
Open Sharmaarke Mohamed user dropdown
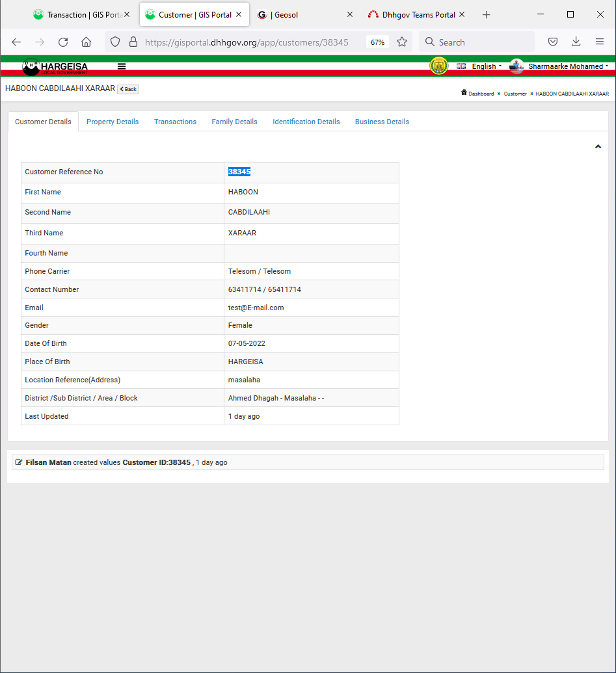(569, 66)
